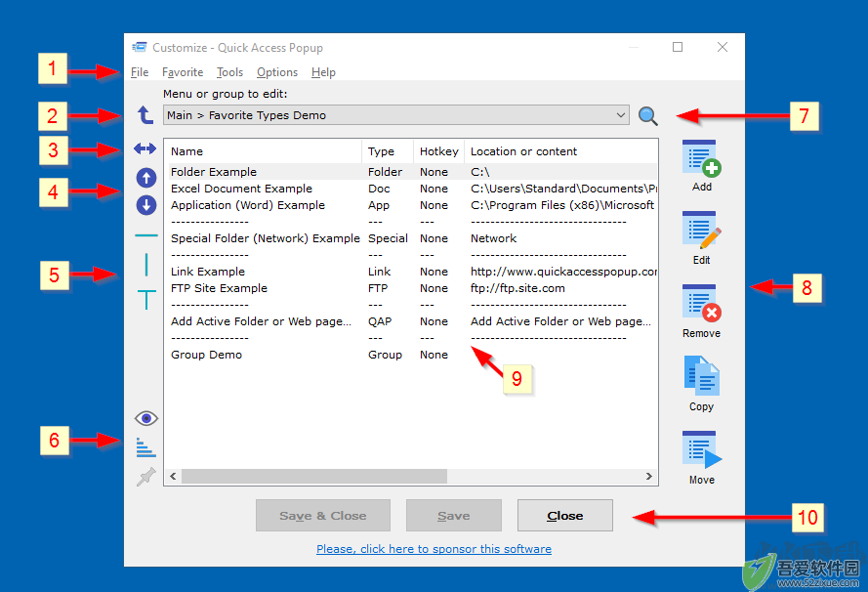Click the Save & Close button
The width and height of the screenshot is (868, 592).
(323, 516)
